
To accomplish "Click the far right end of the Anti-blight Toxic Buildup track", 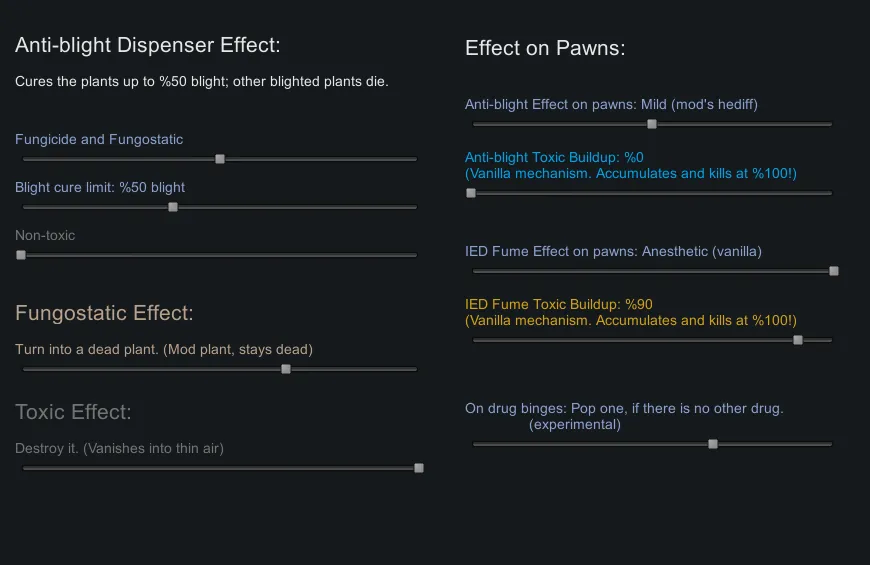I will coord(830,193).
